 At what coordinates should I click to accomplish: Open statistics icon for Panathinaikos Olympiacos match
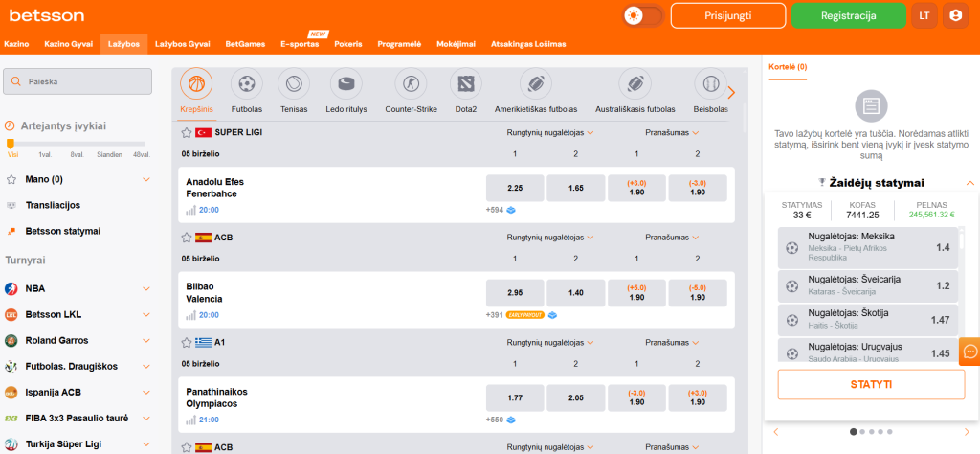coord(190,420)
